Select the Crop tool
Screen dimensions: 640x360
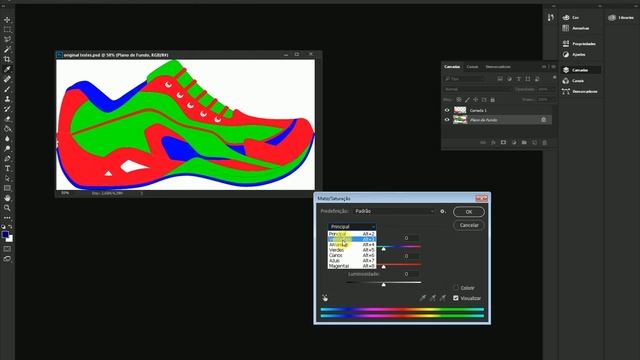[7, 59]
